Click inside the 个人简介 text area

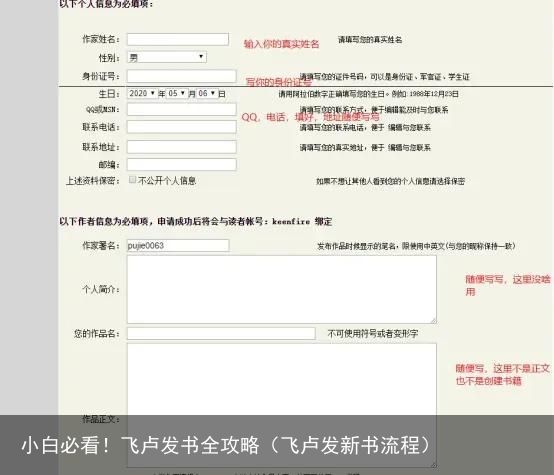point(282,289)
